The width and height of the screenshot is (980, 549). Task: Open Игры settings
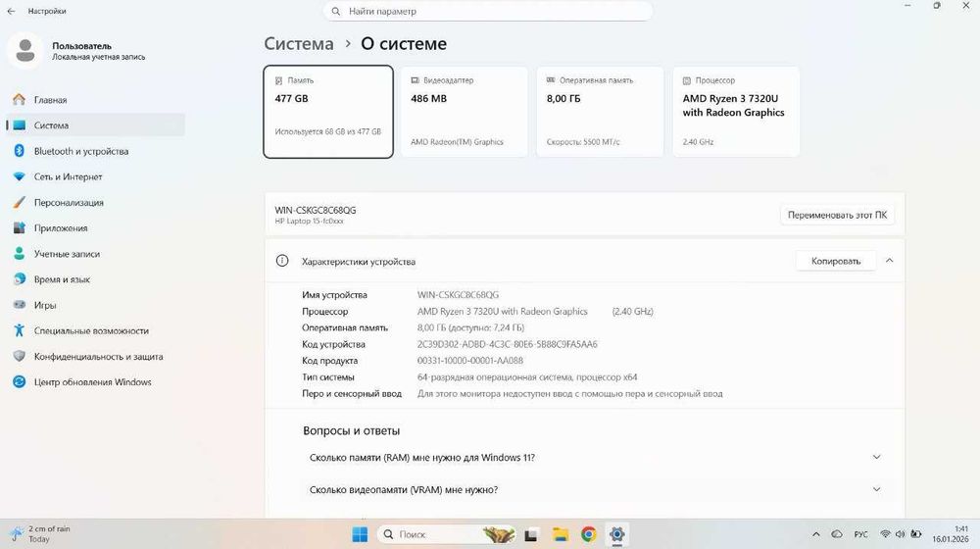point(96,305)
